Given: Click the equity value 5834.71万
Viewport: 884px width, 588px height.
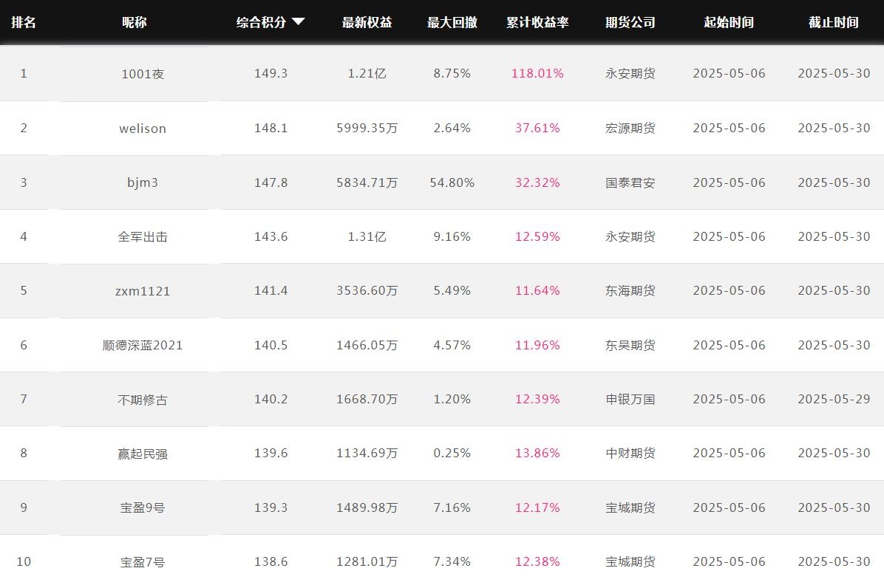Looking at the screenshot, I should [x=367, y=182].
